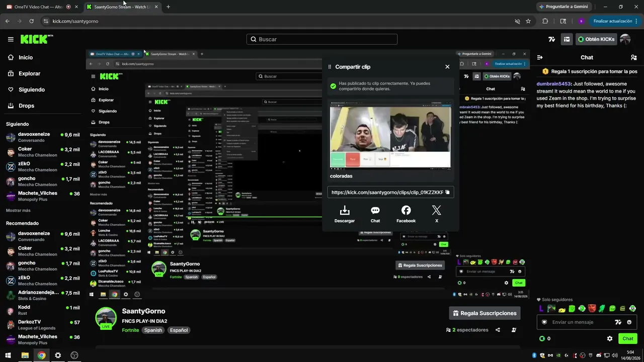Bookmark this page with the star icon

click(x=528, y=21)
